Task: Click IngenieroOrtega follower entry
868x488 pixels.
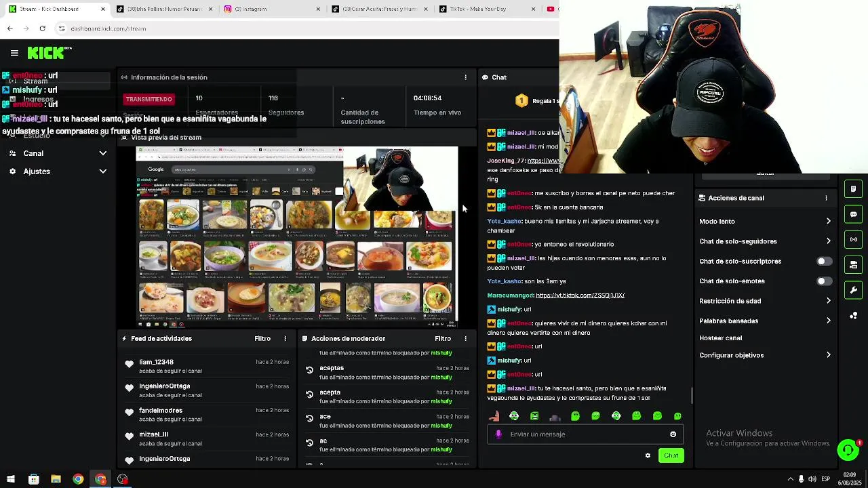Action: (x=206, y=390)
